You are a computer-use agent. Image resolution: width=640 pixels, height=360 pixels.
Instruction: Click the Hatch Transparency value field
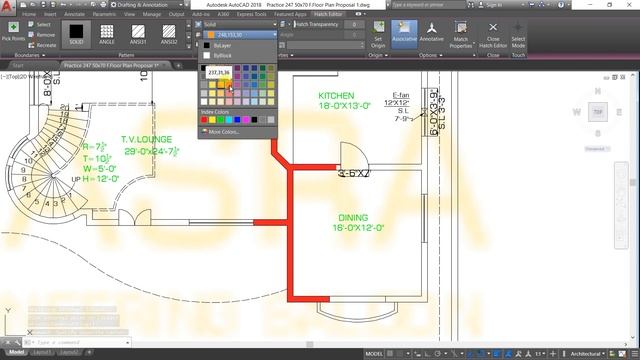[354, 24]
